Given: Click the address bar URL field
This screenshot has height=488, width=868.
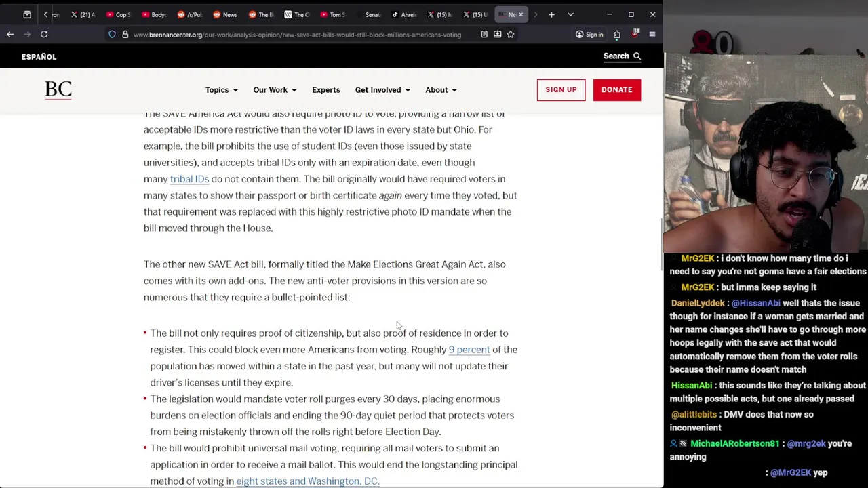Looking at the screenshot, I should [298, 35].
